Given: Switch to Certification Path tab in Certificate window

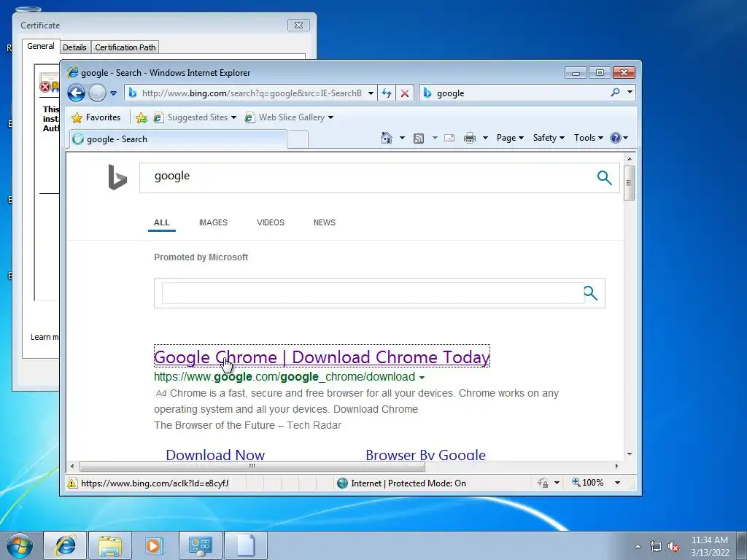Looking at the screenshot, I should [125, 47].
